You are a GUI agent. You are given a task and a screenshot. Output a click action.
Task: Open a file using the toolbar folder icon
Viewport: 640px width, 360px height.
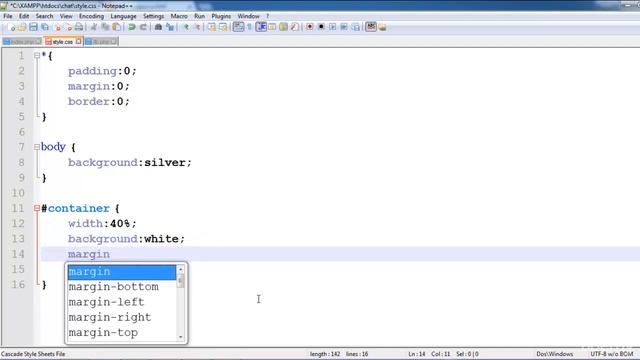click(x=22, y=27)
